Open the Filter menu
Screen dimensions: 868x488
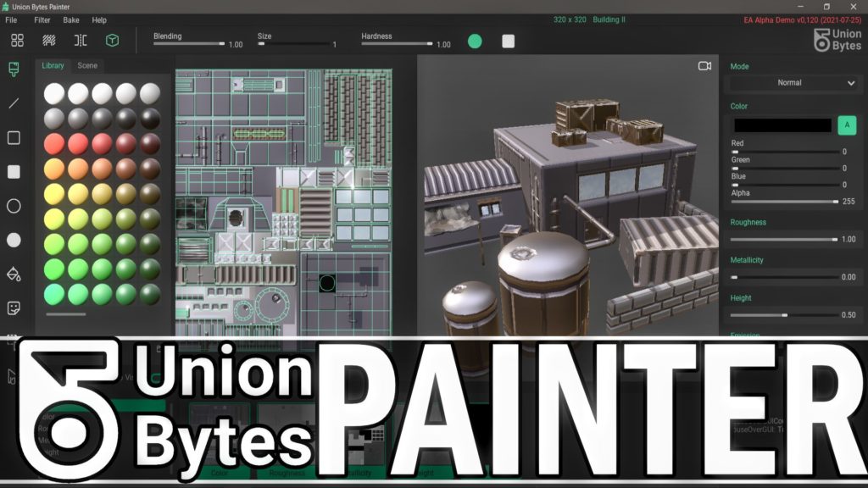[42, 20]
